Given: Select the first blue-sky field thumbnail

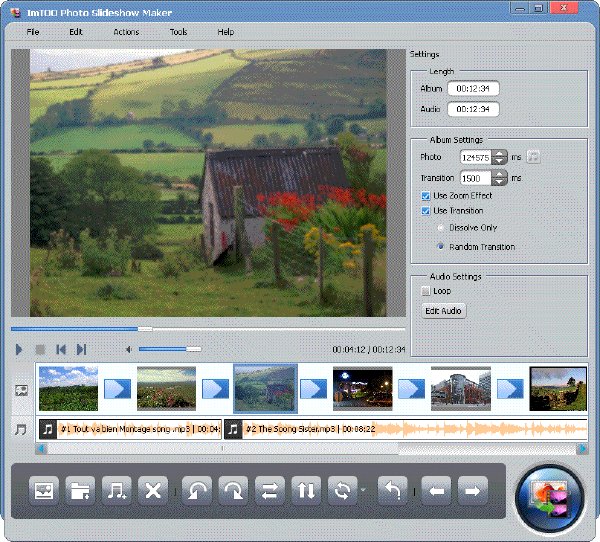Looking at the screenshot, I should (x=68, y=389).
